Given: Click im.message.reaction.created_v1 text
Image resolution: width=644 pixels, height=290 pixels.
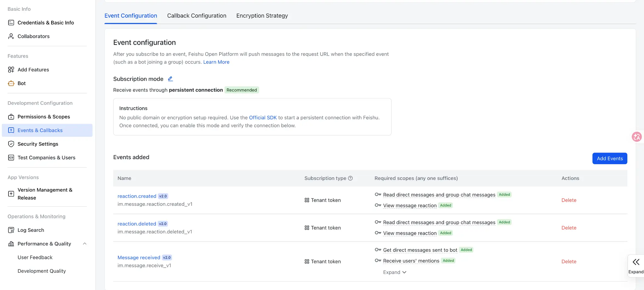Looking at the screenshot, I should pyautogui.click(x=155, y=204).
